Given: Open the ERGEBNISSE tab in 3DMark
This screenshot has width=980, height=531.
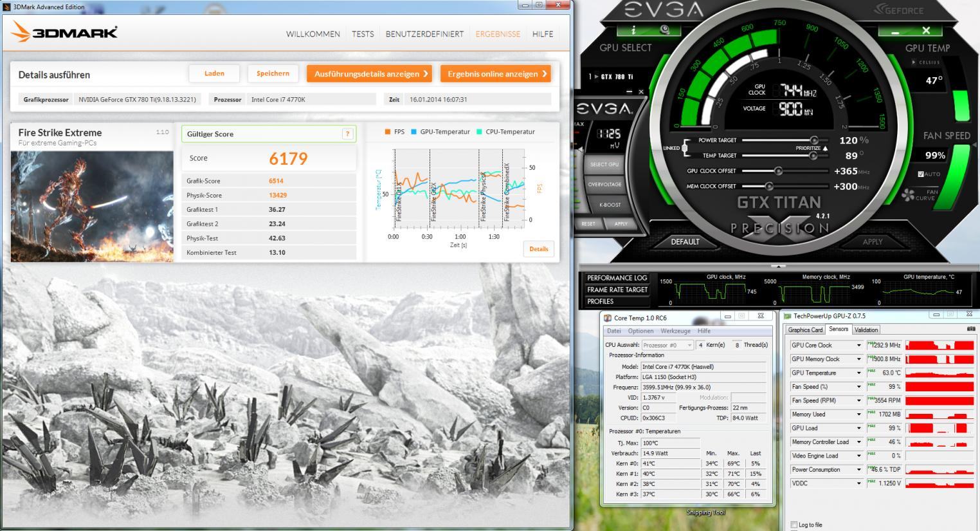Looking at the screenshot, I should (498, 34).
